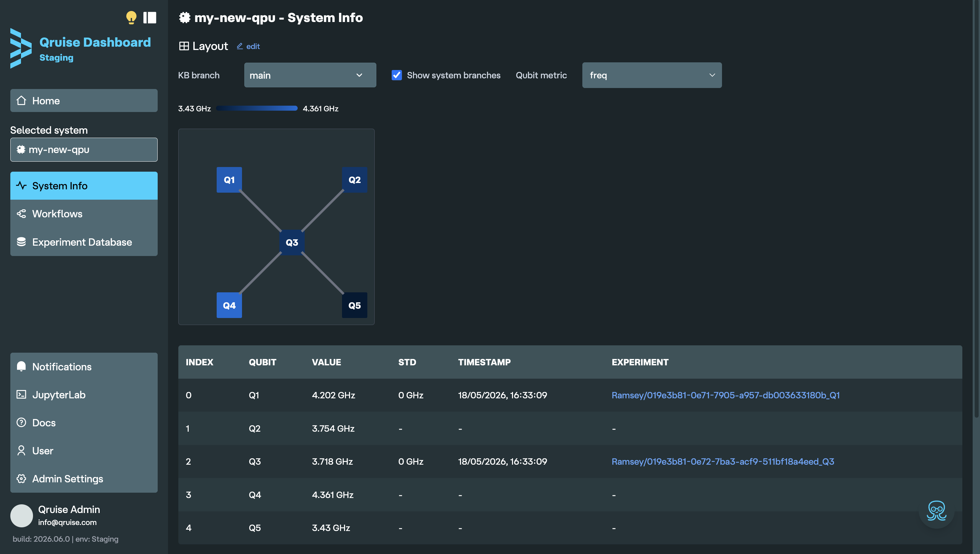Sort by STD column header
The width and height of the screenshot is (980, 554).
[x=407, y=362]
